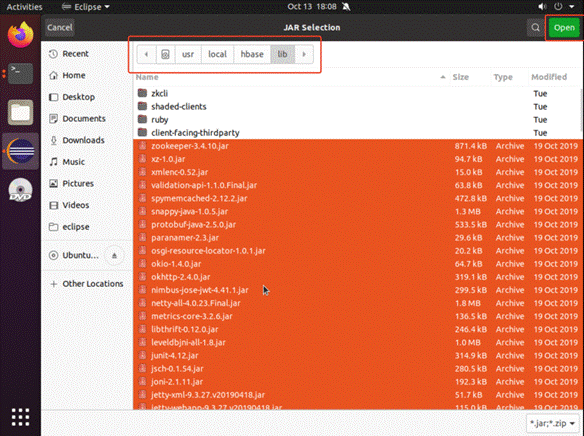Click the lib path segment

click(x=283, y=54)
